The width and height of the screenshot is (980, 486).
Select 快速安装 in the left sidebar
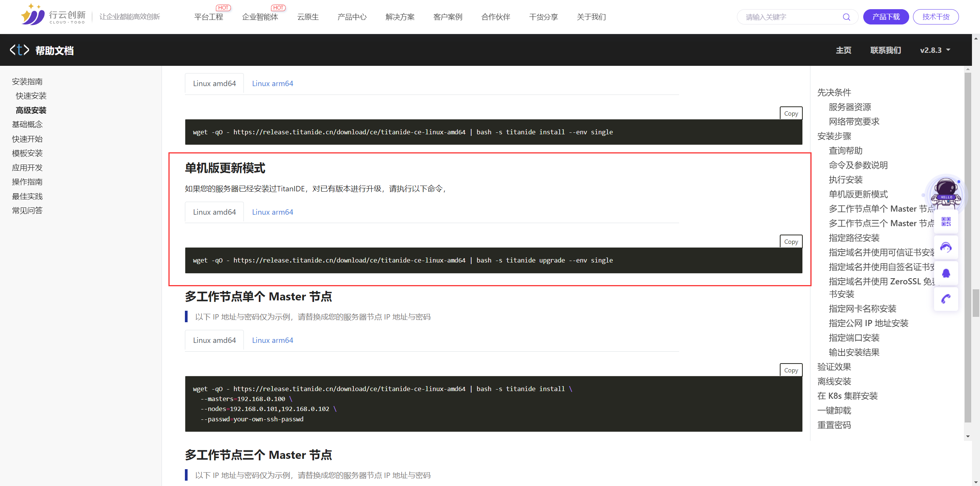(x=31, y=96)
